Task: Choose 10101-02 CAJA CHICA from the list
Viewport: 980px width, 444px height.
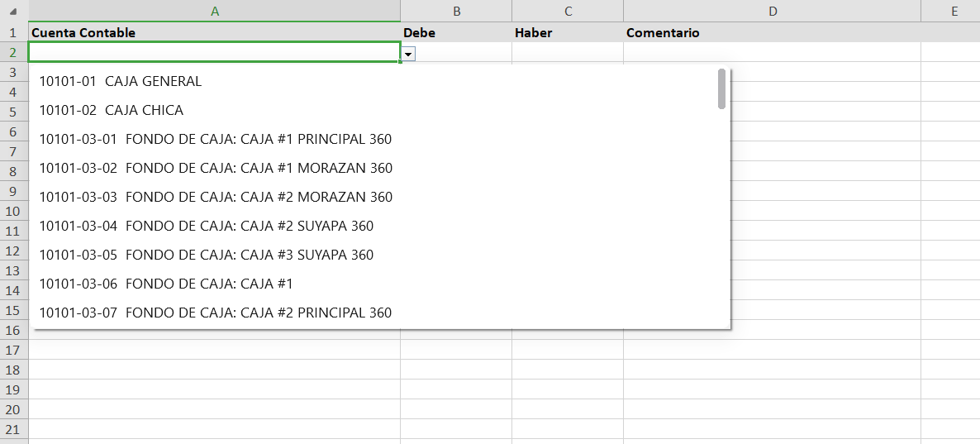Action: pos(379,110)
